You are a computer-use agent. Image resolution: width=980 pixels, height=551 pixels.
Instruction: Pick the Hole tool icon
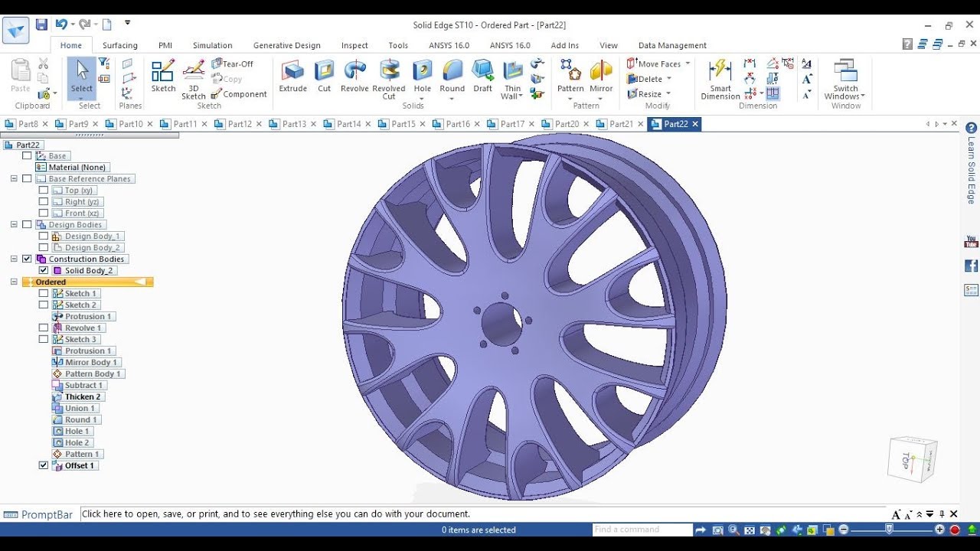[423, 77]
